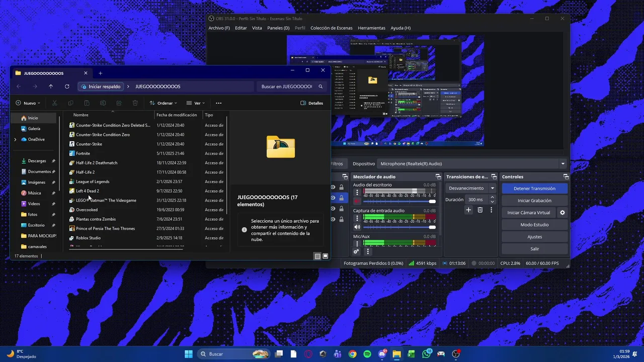The height and width of the screenshot is (362, 644).
Task: Click the search magnifier in Explorer
Action: point(320,86)
